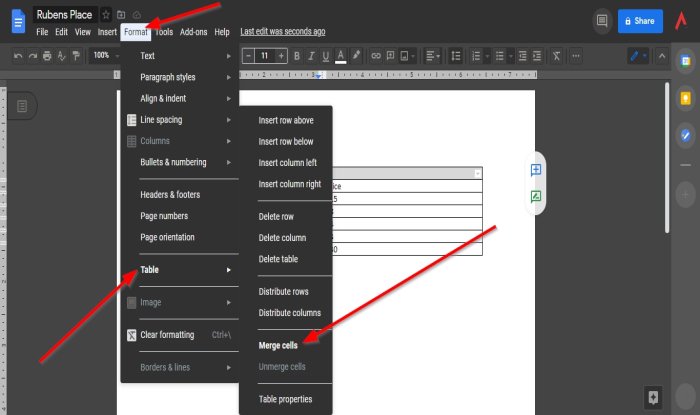
Task: Select Headers & footers menu item
Action: [x=180, y=195]
